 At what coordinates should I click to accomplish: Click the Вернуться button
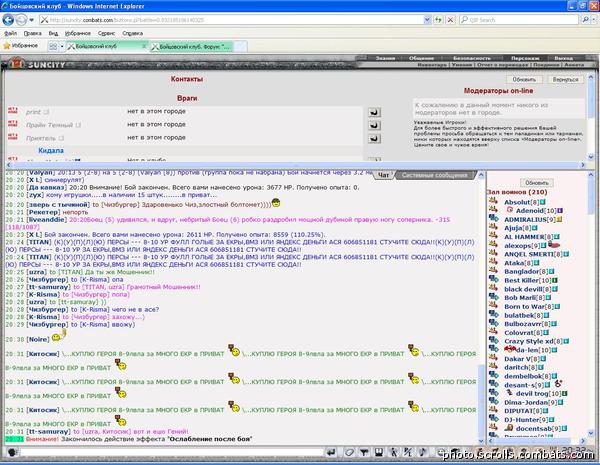[565, 79]
